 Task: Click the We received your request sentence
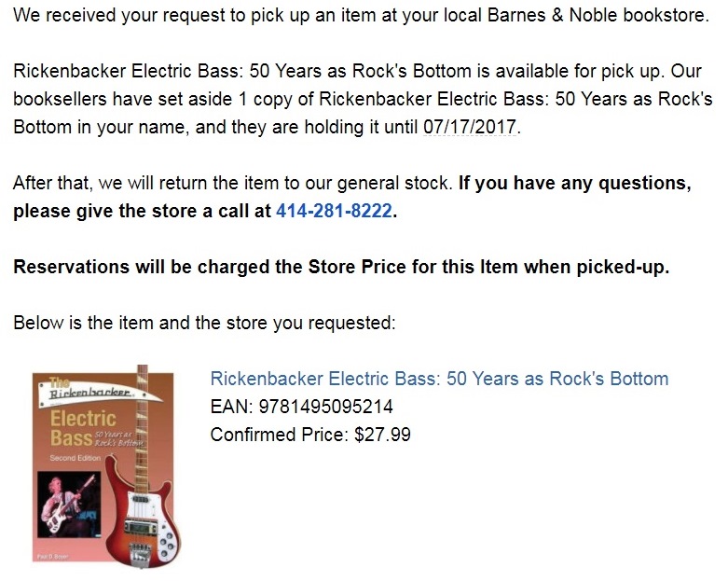click(x=361, y=15)
